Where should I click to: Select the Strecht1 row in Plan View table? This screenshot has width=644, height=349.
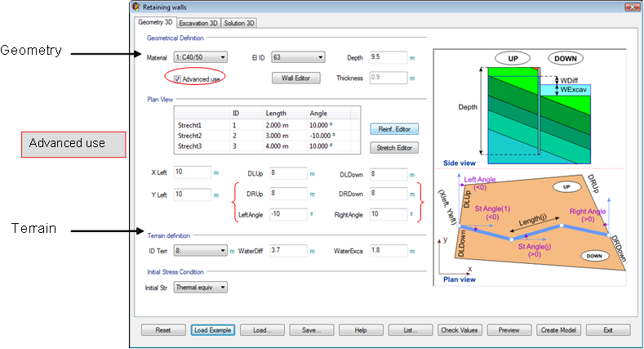click(267, 125)
